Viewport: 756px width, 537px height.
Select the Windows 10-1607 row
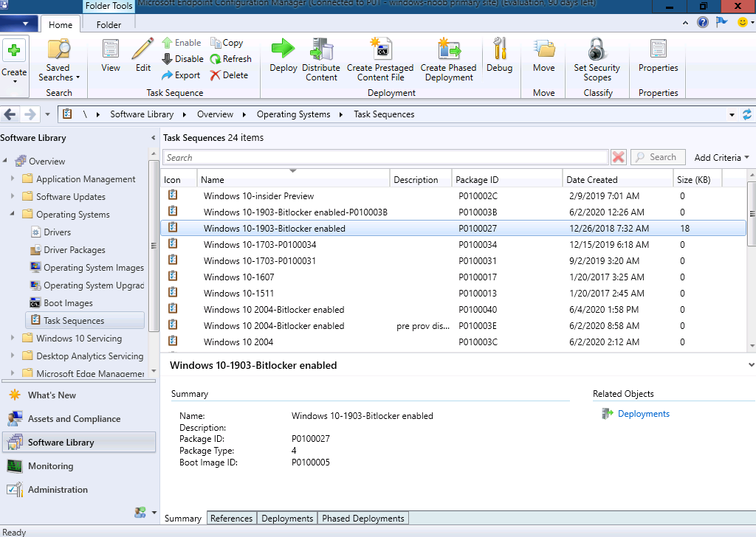pos(453,277)
